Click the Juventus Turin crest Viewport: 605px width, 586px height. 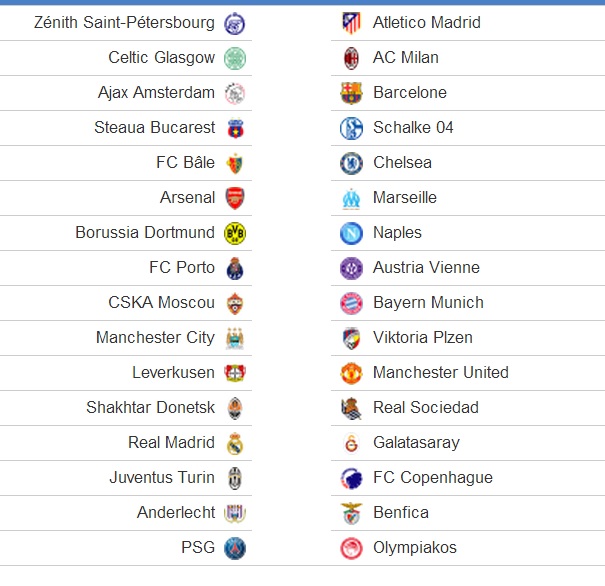(235, 478)
